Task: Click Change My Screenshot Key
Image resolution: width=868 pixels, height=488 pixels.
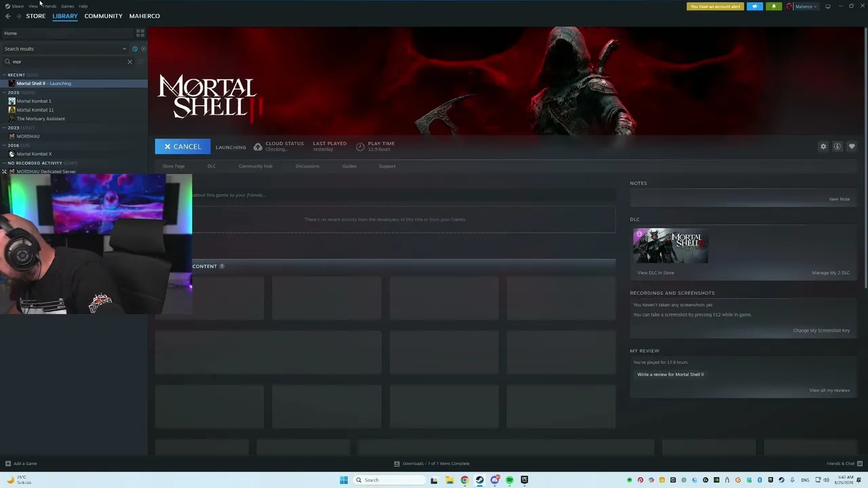Action: click(x=821, y=330)
